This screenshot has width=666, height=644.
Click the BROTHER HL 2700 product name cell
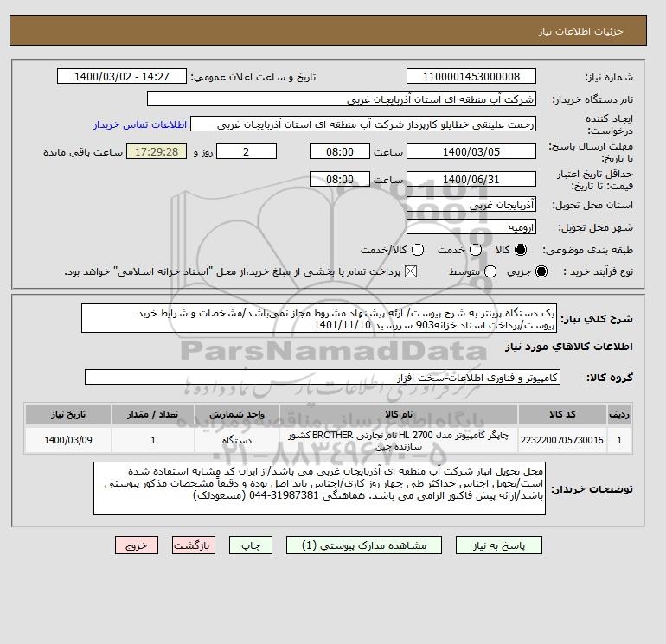pos(399,440)
